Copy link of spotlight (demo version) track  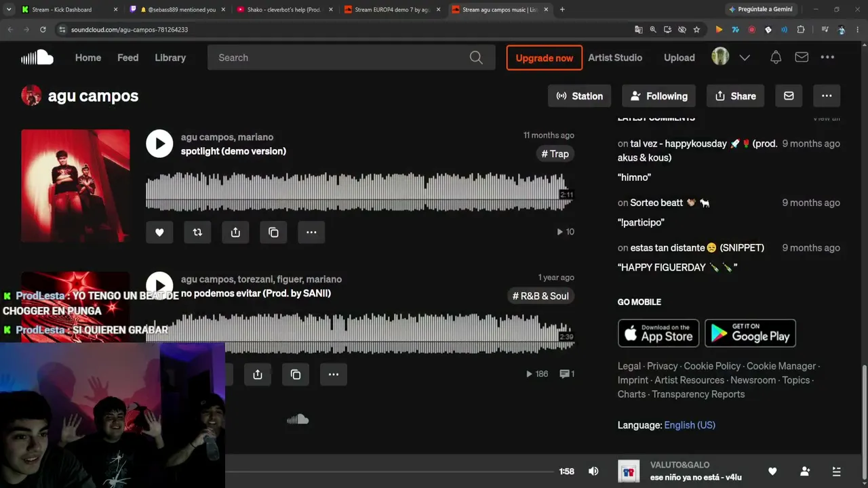coord(273,232)
